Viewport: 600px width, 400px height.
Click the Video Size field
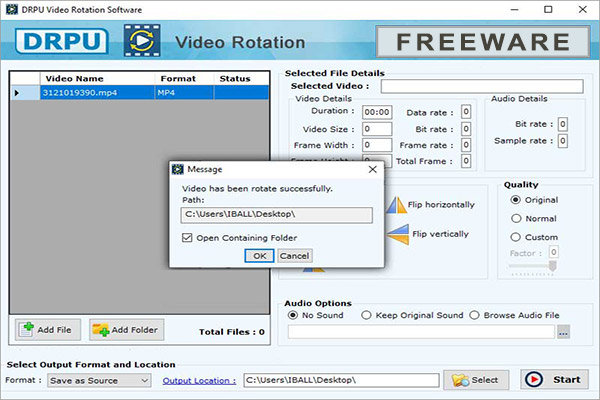[377, 129]
